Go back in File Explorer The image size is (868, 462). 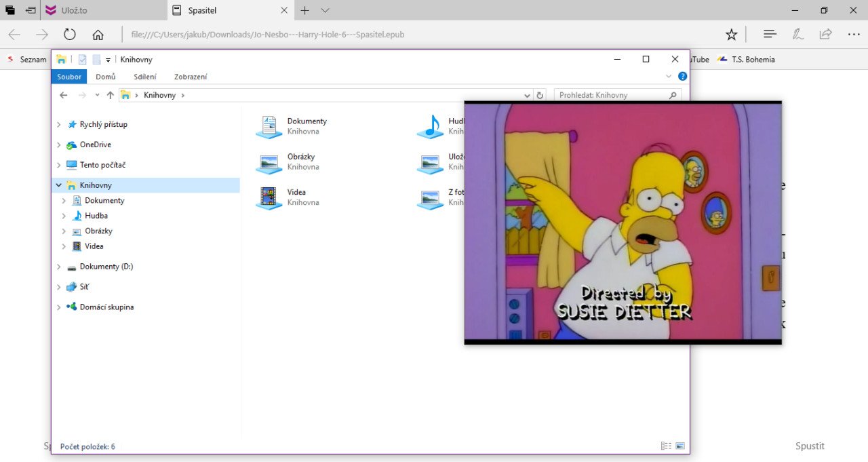pos(64,96)
